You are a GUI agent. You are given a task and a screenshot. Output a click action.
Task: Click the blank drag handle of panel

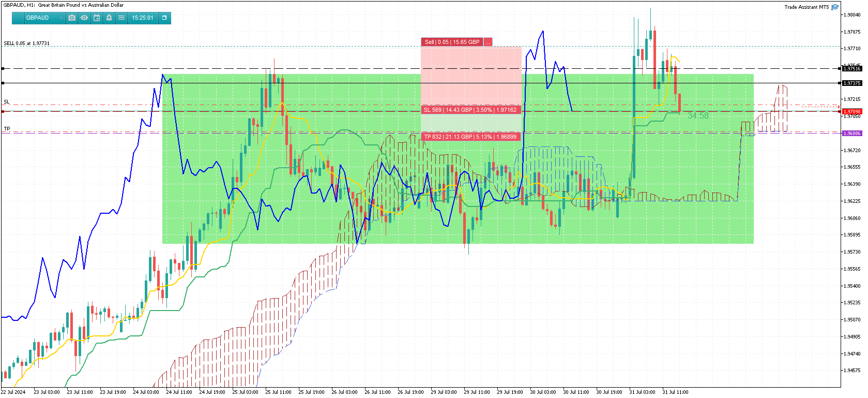pyautogui.click(x=18, y=18)
